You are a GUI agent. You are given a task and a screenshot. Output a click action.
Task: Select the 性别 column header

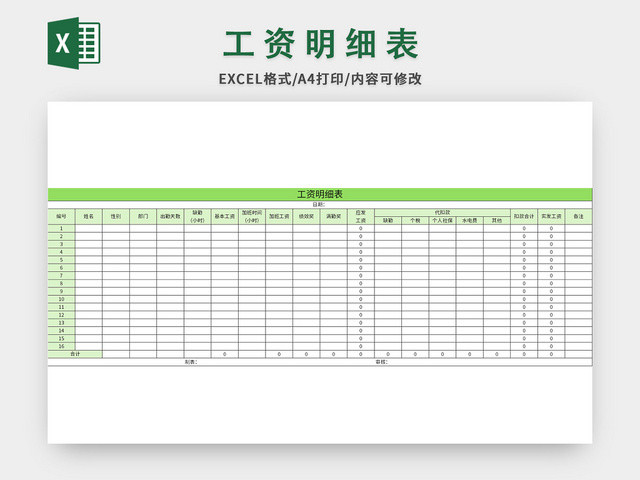pyautogui.click(x=116, y=216)
